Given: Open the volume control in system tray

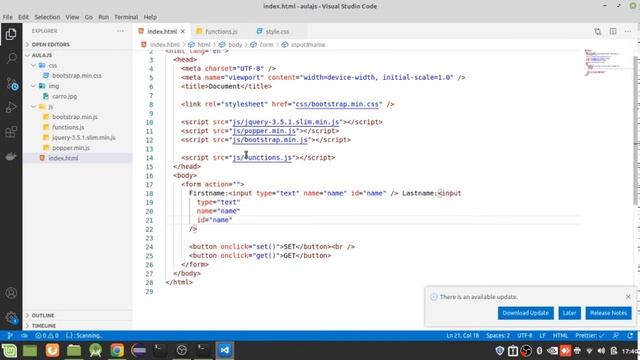Looking at the screenshot, I should point(601,351).
